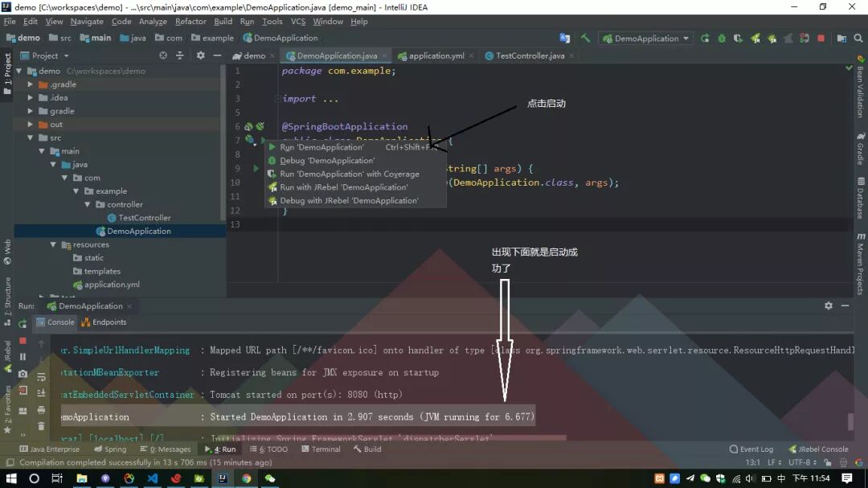Viewport: 868px width, 488px height.
Task: Toggle soft-wrap in the console
Action: click(x=42, y=377)
